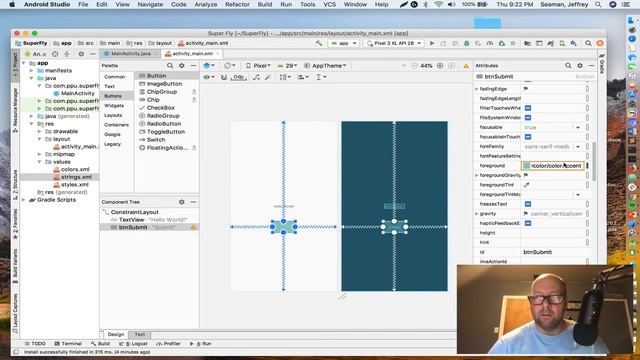Search attributes with the Attributes panel magnifier
Image resolution: width=640 pixels, height=360 pixels.
click(x=568, y=66)
